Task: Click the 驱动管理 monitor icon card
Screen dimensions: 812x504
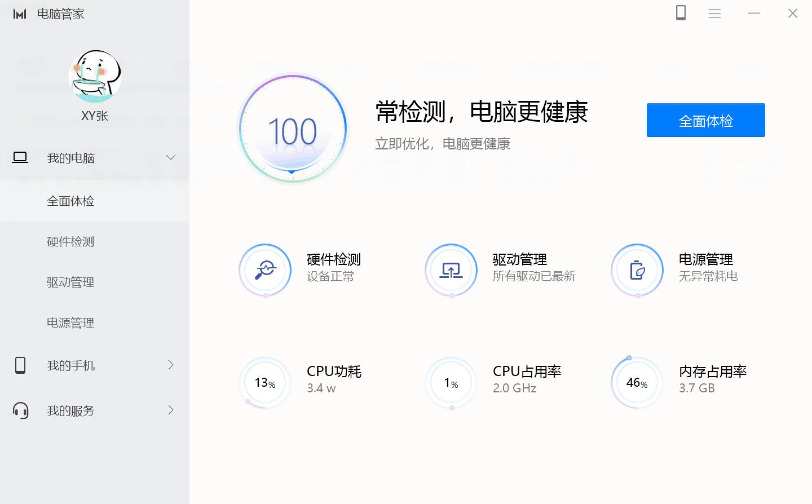Action: [451, 270]
